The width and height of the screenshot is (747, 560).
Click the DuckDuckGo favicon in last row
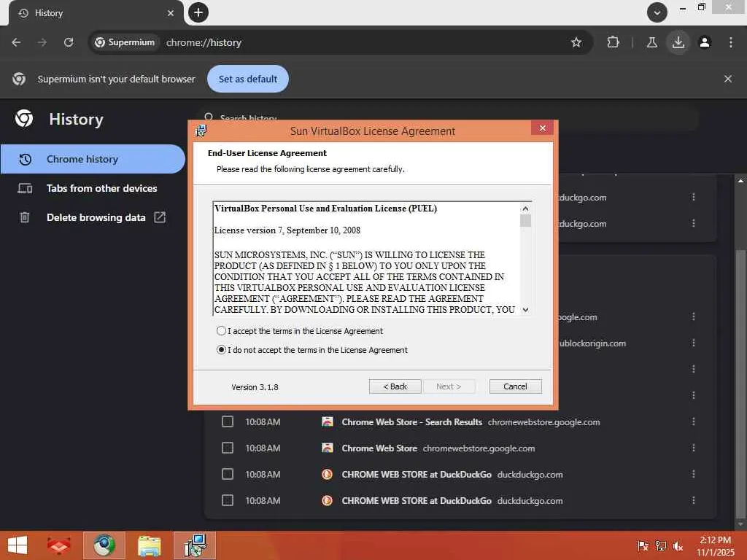point(328,500)
